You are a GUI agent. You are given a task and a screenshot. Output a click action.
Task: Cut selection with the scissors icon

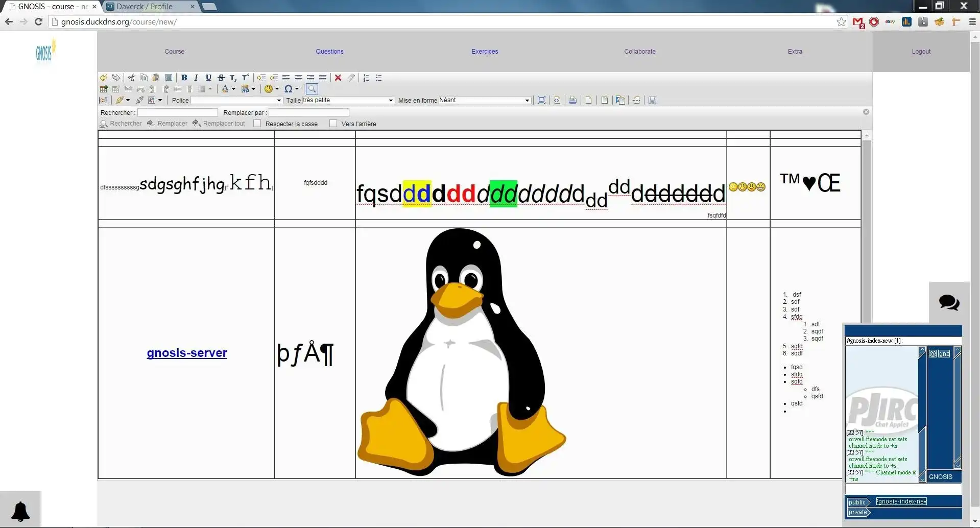(x=131, y=78)
